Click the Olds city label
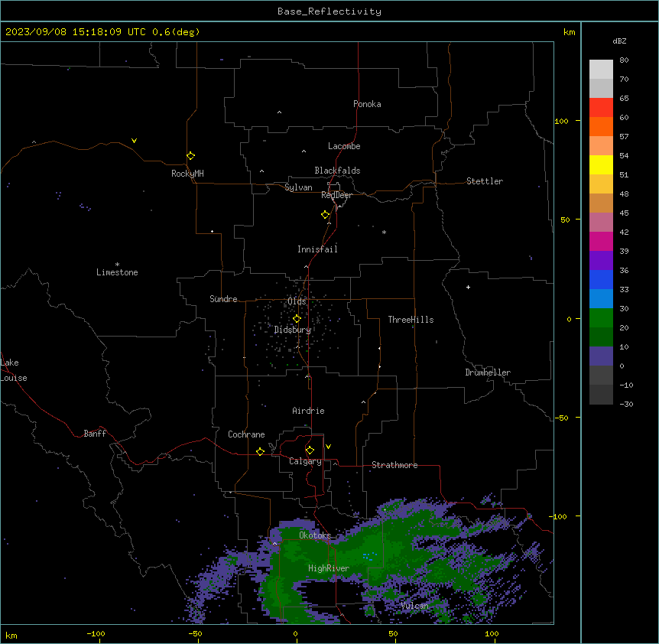The height and width of the screenshot is (644, 659). pyautogui.click(x=297, y=301)
